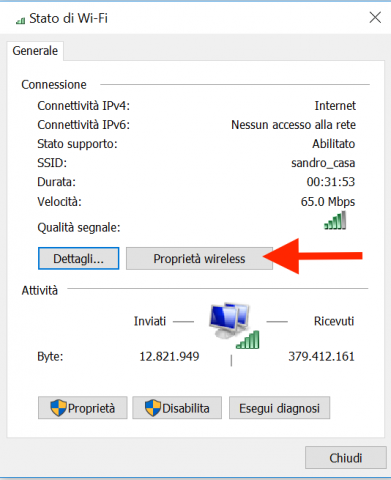
Task: Run Esegui diagnosi troubleshooting
Action: [279, 408]
